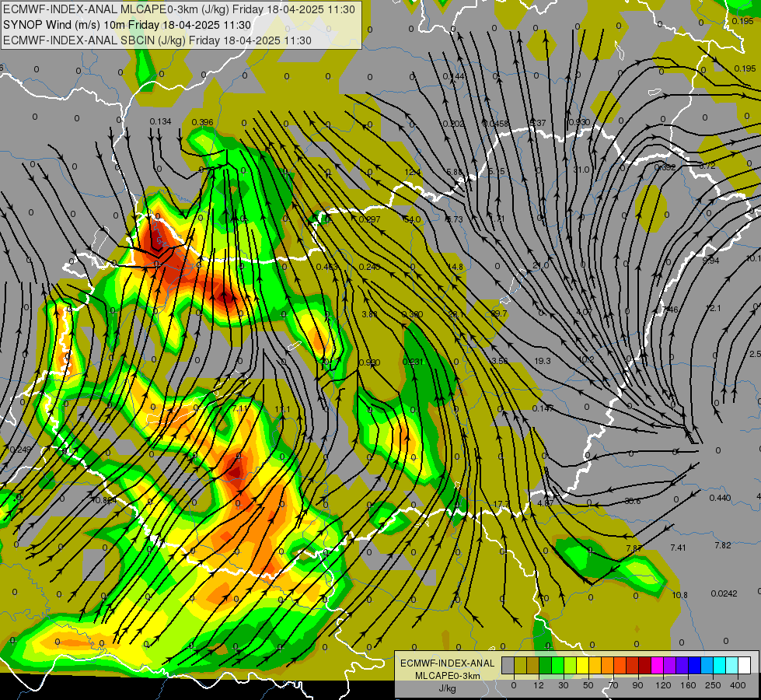Pick the dark green legend swatch

click(545, 665)
